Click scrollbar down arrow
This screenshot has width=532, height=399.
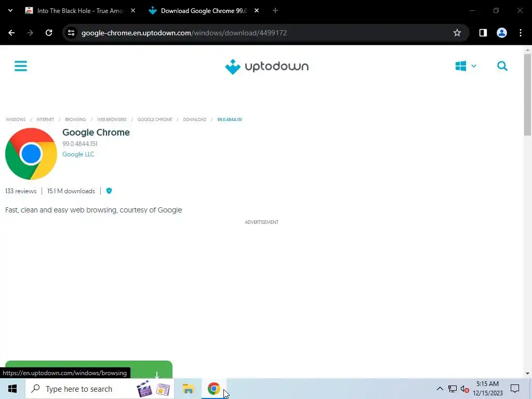527,374
